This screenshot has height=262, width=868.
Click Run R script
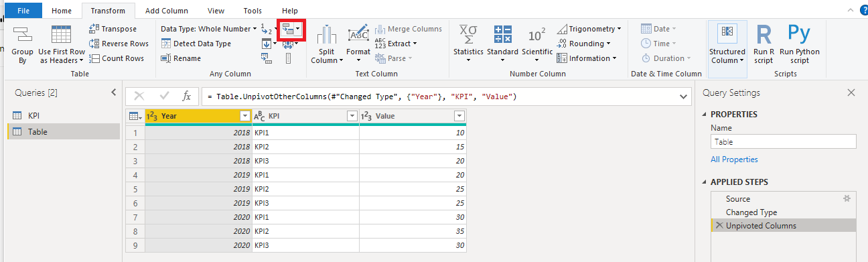click(764, 45)
